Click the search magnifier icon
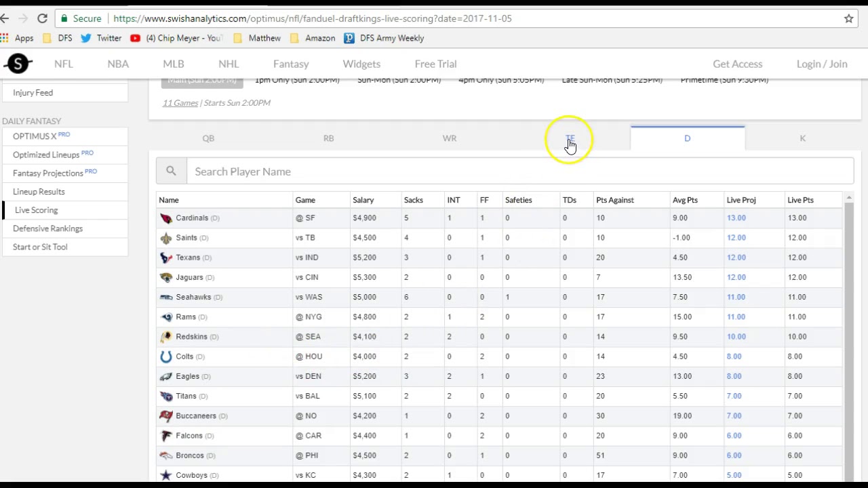The width and height of the screenshot is (868, 488). tap(171, 171)
